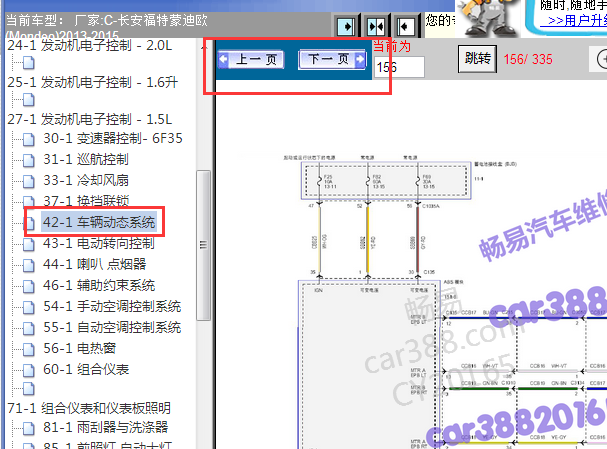Open 56-1 电热窗 entry
The width and height of the screenshot is (607, 449).
[x=79, y=348]
